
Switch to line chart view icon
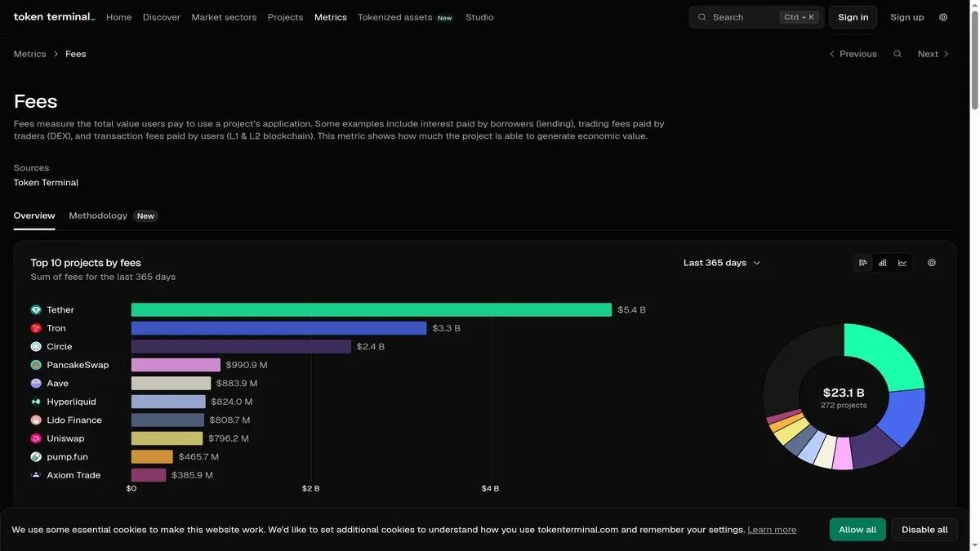click(902, 263)
